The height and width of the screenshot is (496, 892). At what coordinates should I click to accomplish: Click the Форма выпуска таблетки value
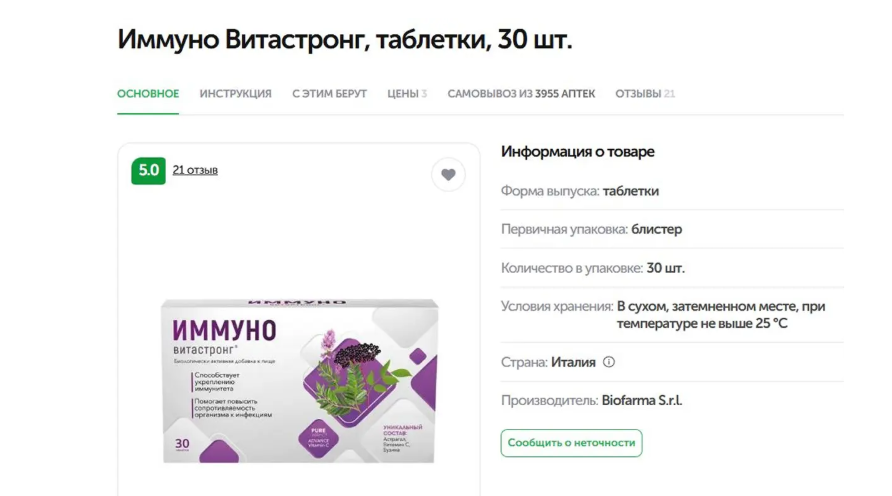coord(631,191)
